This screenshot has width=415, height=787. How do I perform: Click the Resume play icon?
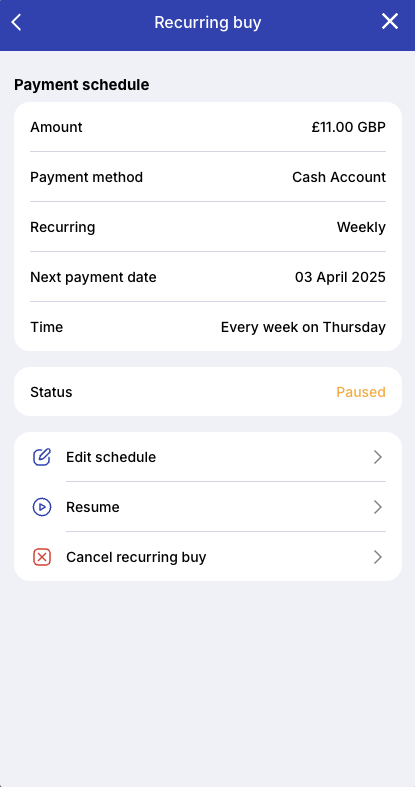[x=42, y=507]
